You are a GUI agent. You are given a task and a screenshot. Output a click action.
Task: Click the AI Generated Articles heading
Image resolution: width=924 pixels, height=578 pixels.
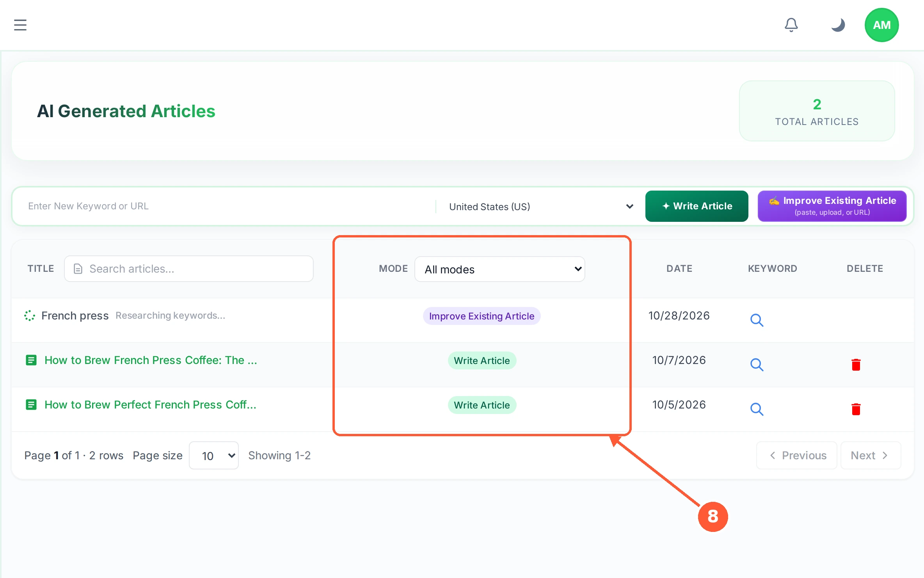pos(126,111)
